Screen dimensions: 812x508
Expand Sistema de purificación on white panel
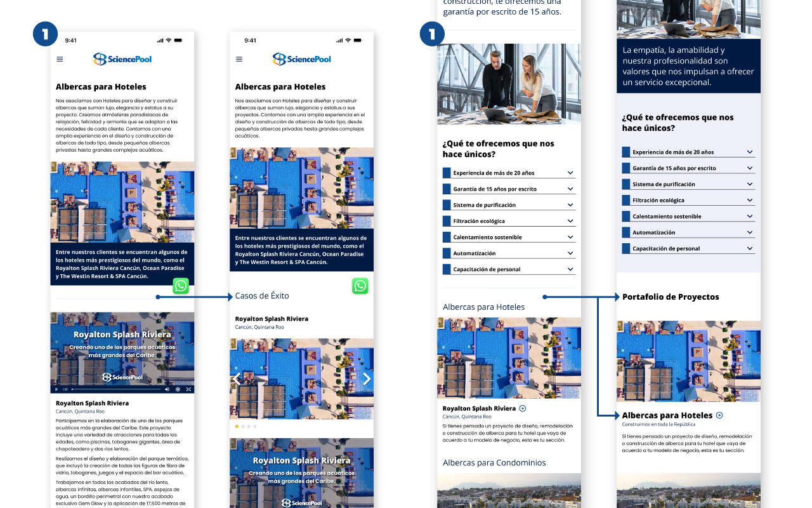pyautogui.click(x=509, y=205)
